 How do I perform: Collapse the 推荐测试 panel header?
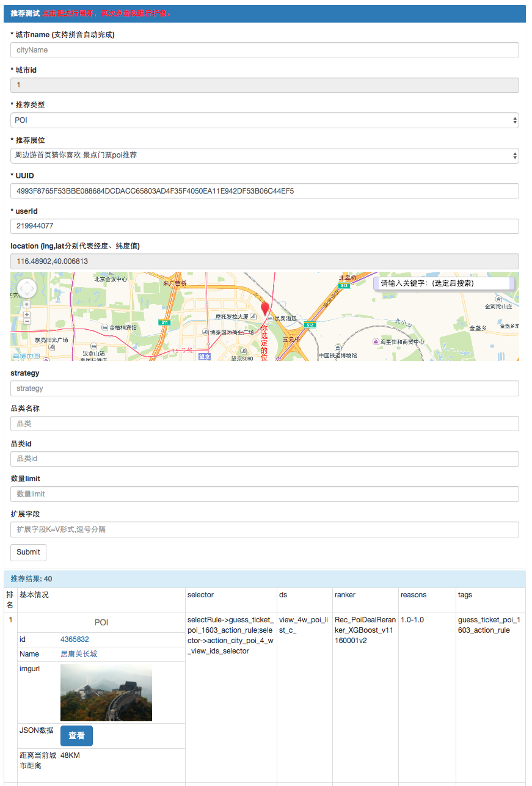coord(264,13)
